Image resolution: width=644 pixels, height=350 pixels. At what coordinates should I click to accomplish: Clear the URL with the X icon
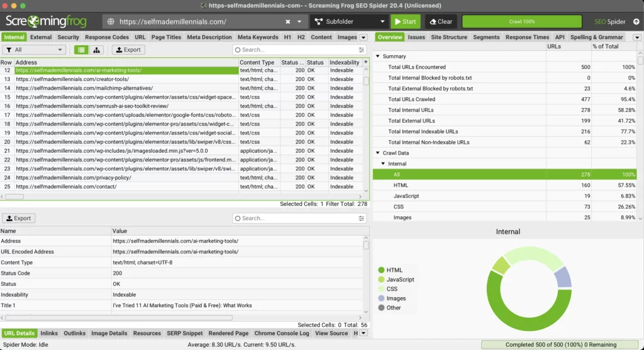click(288, 21)
